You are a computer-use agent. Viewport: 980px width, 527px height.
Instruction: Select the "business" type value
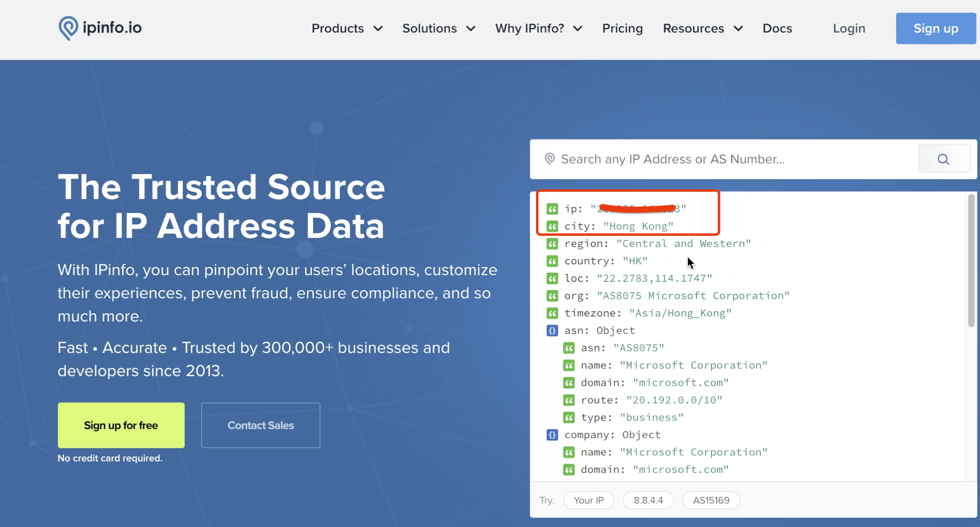[x=652, y=418]
